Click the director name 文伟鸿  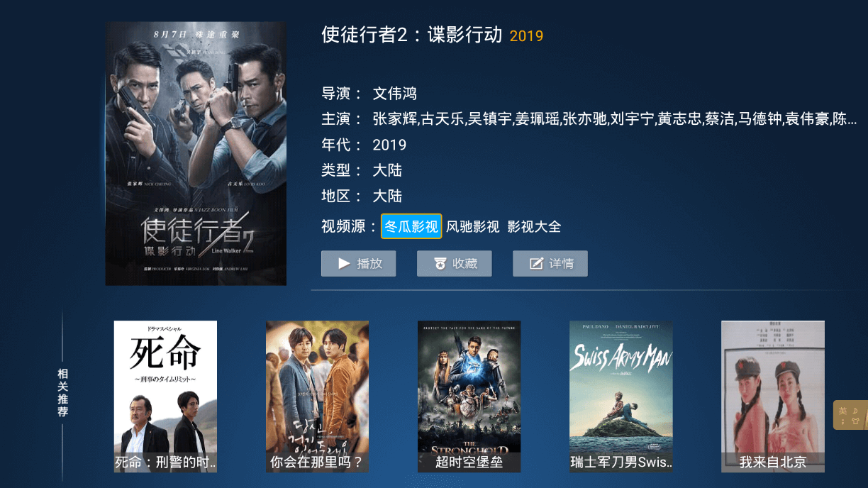pos(395,94)
